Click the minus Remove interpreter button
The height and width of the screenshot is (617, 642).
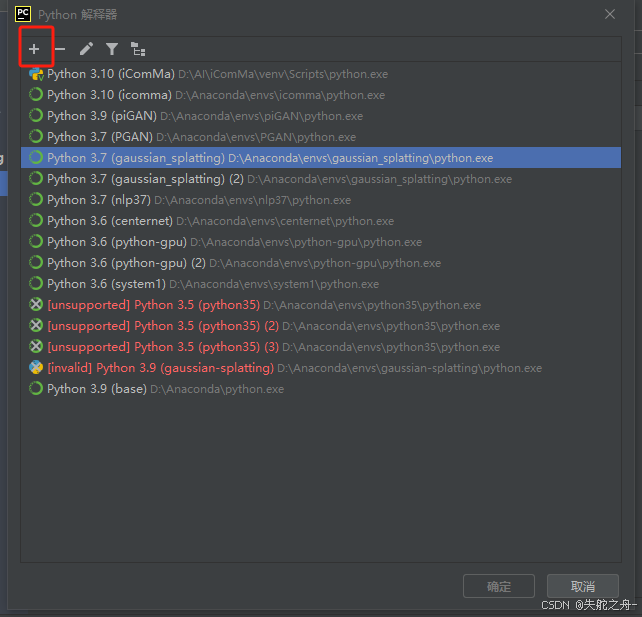pos(60,49)
